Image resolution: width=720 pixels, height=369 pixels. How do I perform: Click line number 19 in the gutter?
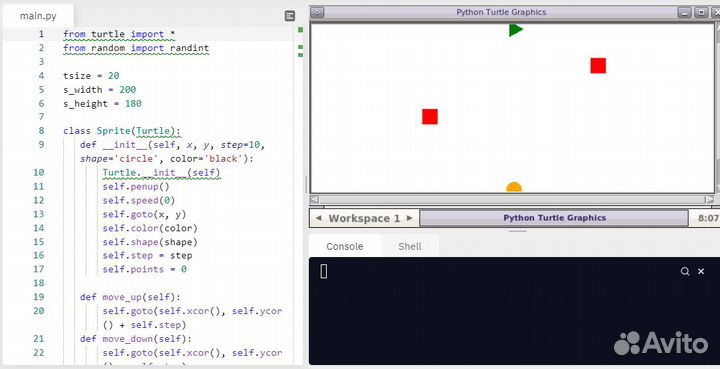coord(39,297)
